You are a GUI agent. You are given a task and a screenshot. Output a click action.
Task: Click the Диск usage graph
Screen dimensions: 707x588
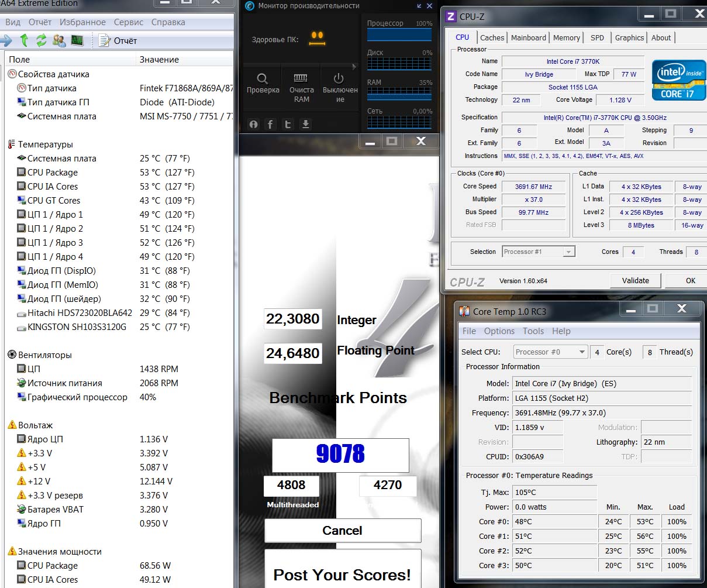click(x=399, y=64)
